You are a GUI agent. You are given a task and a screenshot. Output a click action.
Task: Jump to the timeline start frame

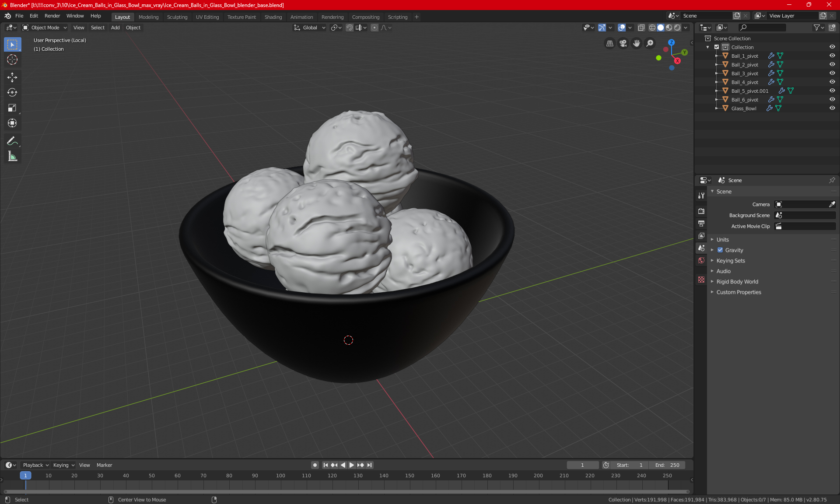[325, 465]
